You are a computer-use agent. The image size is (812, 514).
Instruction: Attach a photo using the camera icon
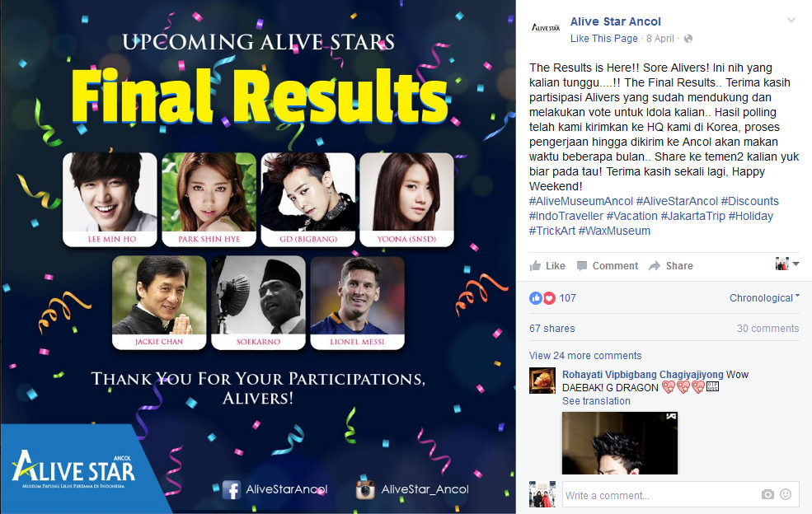point(767,494)
